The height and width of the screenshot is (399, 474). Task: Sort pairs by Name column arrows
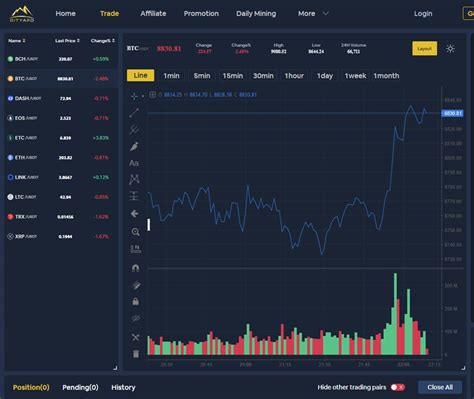24,41
